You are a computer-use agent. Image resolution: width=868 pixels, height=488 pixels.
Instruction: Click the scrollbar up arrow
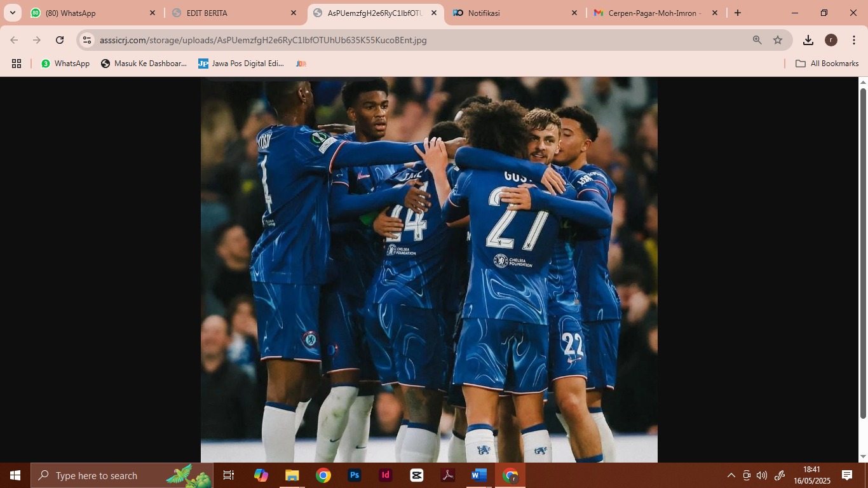pos(863,82)
